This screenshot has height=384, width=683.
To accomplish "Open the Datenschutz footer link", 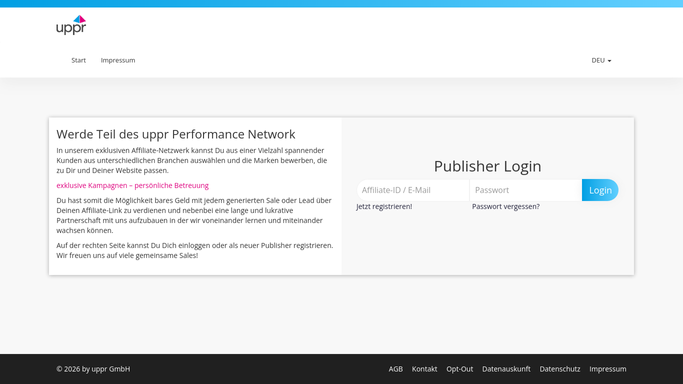I will tap(560, 369).
